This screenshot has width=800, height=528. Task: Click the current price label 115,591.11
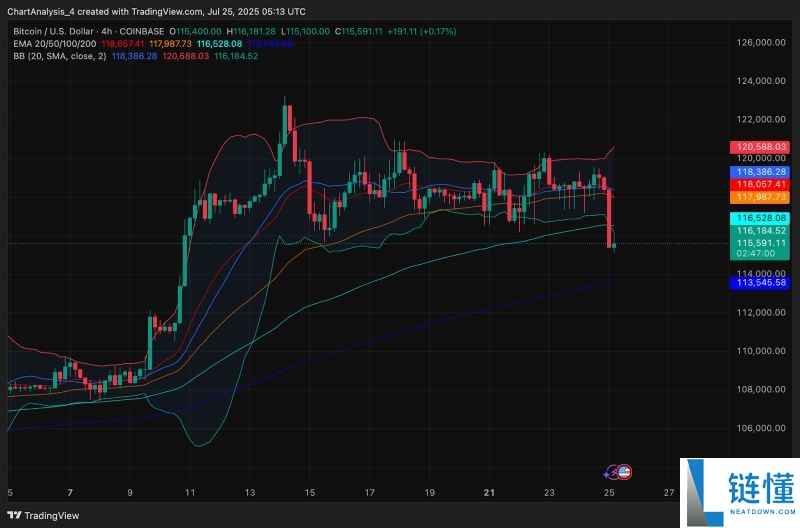click(762, 243)
